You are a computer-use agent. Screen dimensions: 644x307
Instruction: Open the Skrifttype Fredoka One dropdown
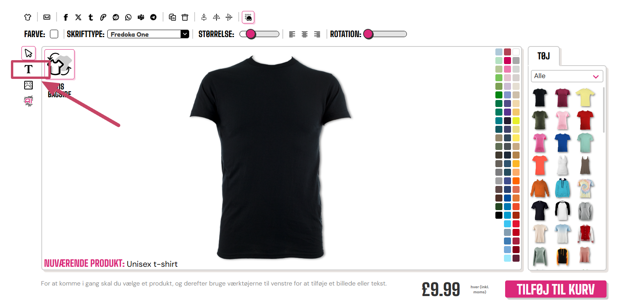pos(148,34)
